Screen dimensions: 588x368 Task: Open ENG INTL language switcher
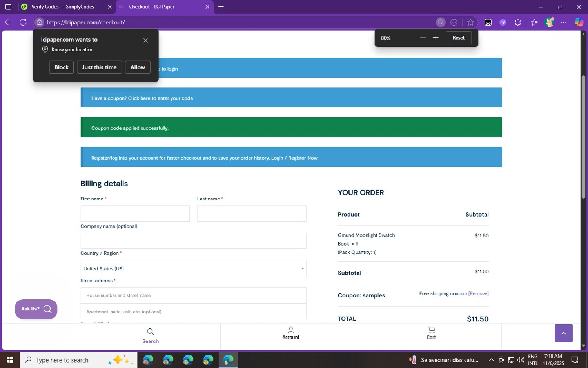click(x=533, y=360)
